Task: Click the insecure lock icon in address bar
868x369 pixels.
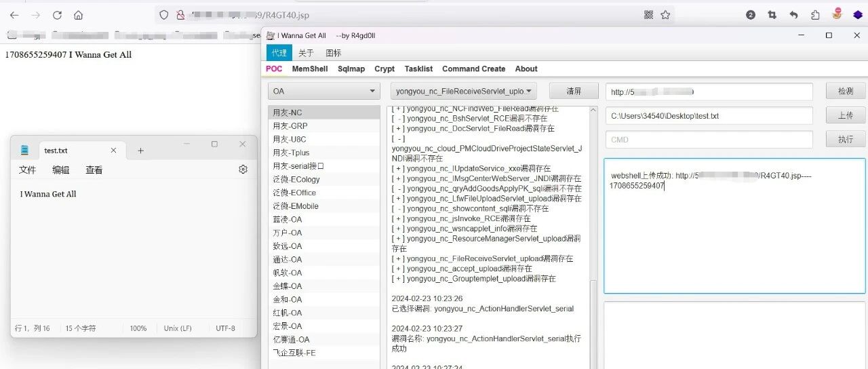Action: (181, 15)
